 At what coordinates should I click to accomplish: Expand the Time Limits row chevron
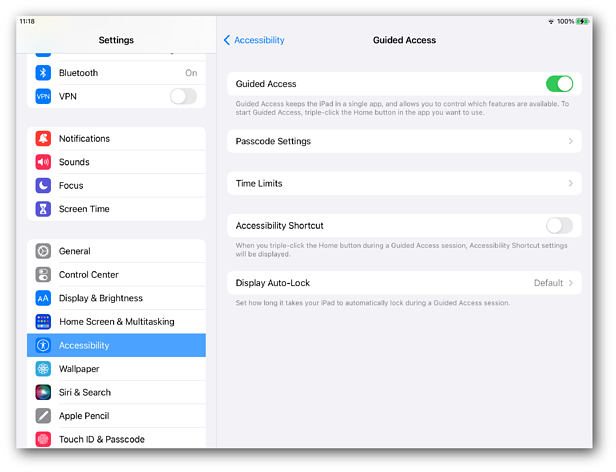(x=571, y=184)
